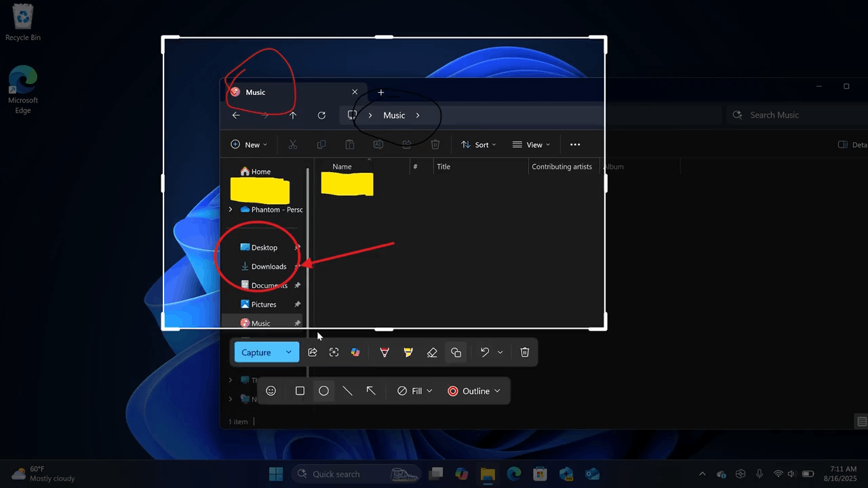Select the line shape
The image size is (868, 488).
pyautogui.click(x=347, y=391)
